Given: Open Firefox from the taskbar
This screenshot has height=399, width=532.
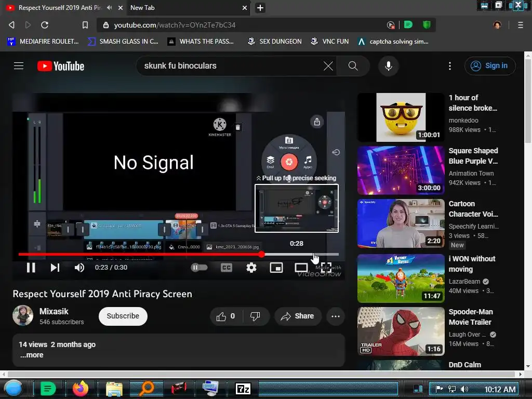Looking at the screenshot, I should pos(81,389).
